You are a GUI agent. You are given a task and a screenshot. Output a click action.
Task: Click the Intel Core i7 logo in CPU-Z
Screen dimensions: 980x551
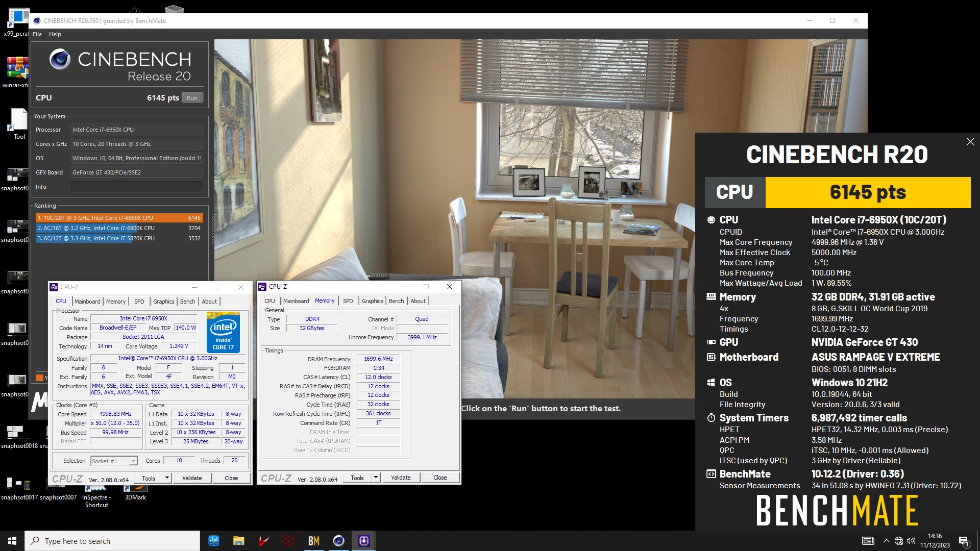point(223,332)
